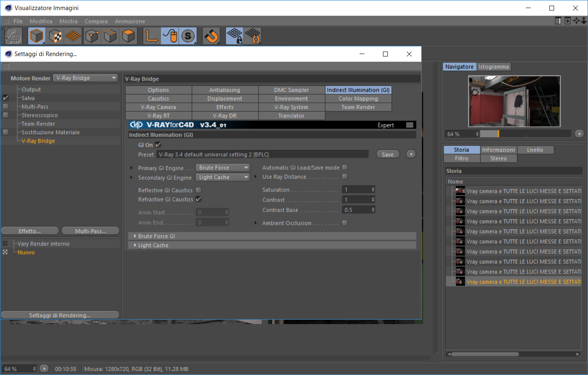This screenshot has height=375, width=588.
Task: Toggle the Enable Axis tool icon
Action: [152, 36]
